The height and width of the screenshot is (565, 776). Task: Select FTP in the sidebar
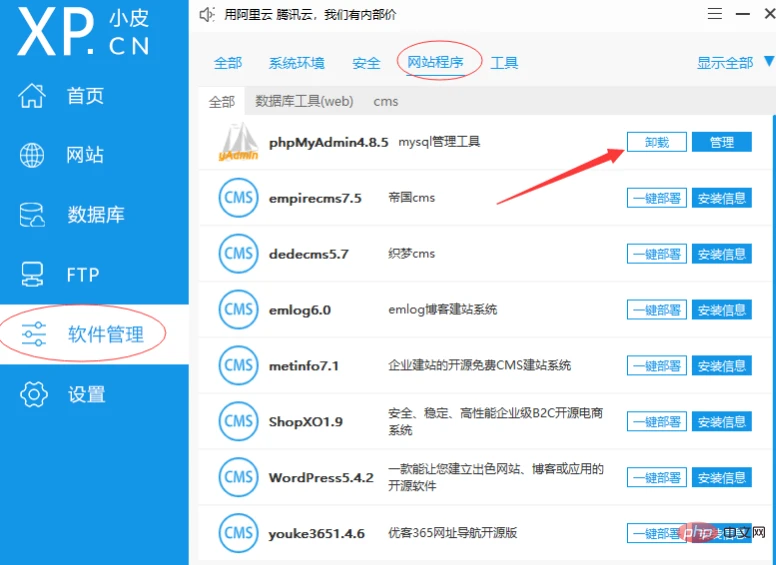tap(94, 274)
